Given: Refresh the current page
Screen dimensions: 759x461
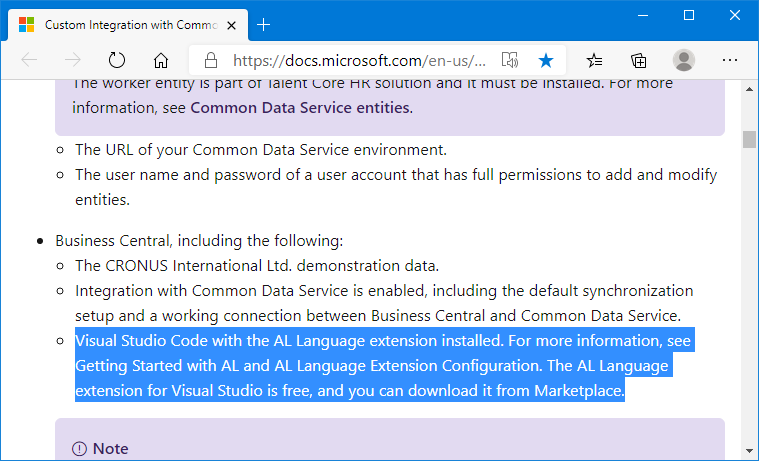Looking at the screenshot, I should tap(117, 60).
